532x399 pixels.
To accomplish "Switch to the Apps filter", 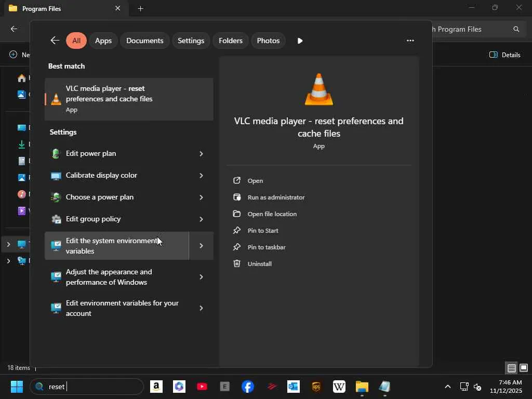I will (103, 41).
